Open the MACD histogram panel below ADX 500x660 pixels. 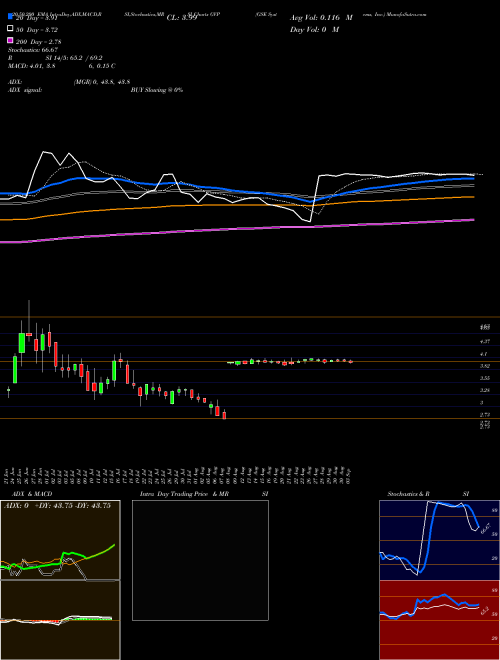(60, 620)
